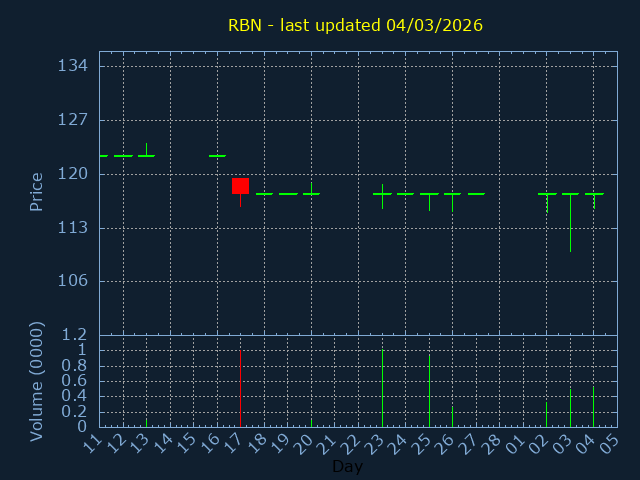
Task: Click the Volume (0000) axis label
Action: click(37, 381)
